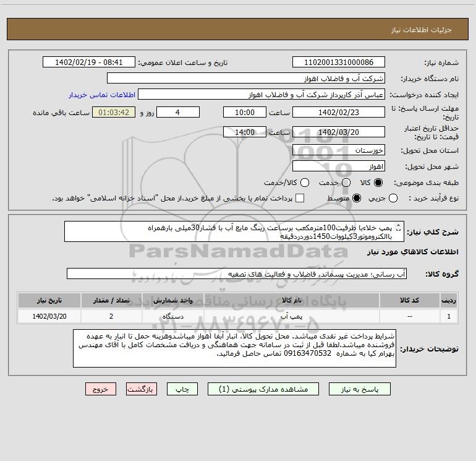The image size is (476, 461).
Task: Click the request creator name field
Action: pyautogui.click(x=261, y=94)
